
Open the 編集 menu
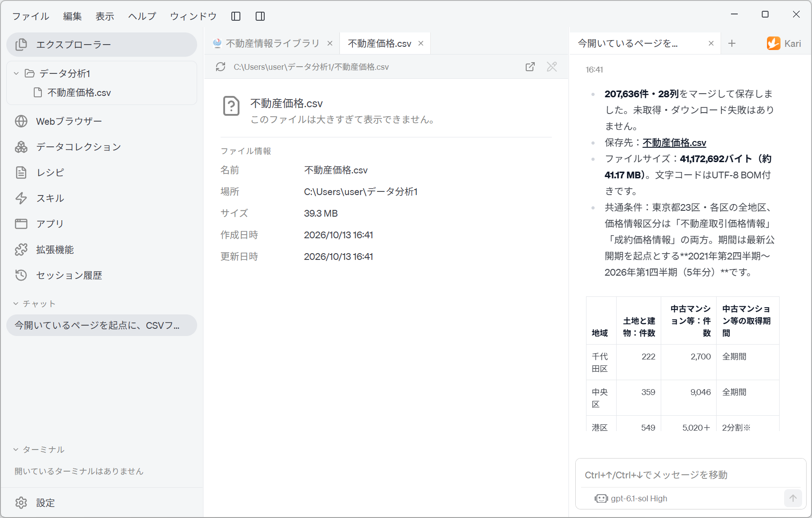(x=72, y=16)
